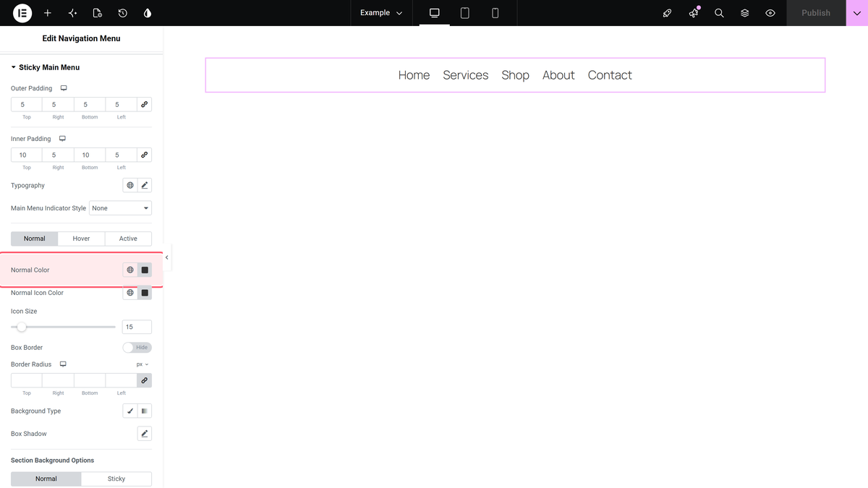This screenshot has height=488, width=868.
Task: Open the Border Radius px unit selector
Action: (x=142, y=364)
